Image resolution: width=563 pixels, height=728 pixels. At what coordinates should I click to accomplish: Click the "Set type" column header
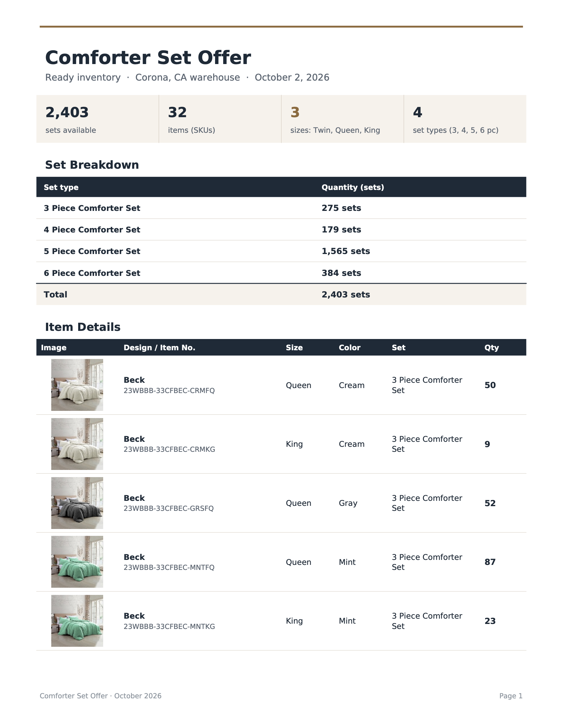61,187
